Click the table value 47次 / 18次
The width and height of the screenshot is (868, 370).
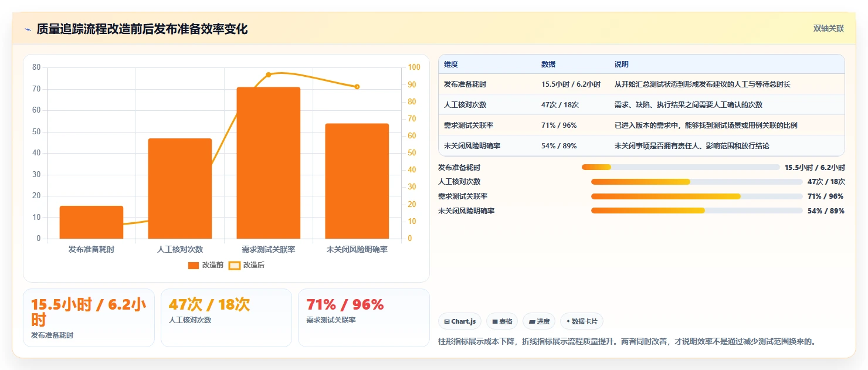560,105
